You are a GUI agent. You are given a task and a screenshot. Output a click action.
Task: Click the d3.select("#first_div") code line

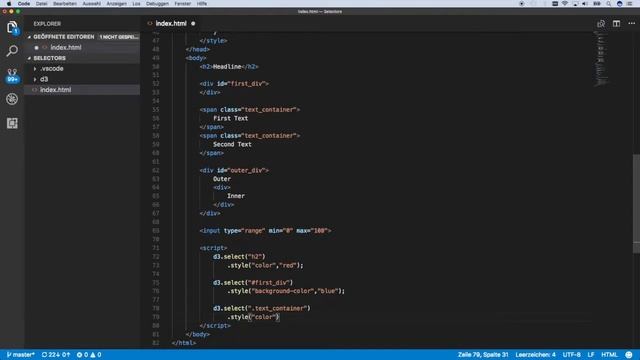(x=253, y=282)
